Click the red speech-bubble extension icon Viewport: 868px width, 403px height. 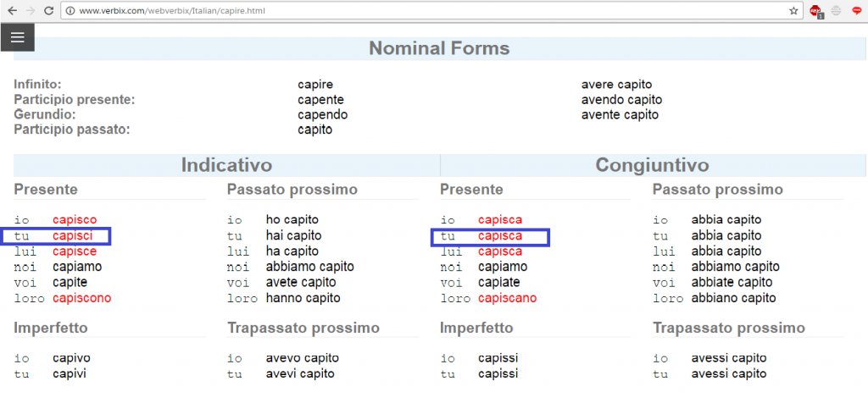(x=857, y=11)
